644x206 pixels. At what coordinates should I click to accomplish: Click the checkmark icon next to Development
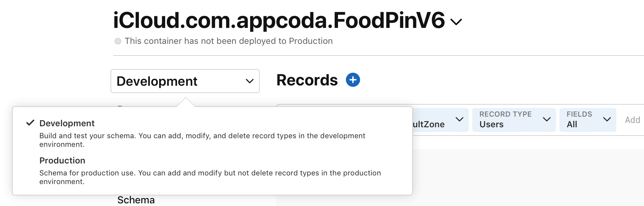coord(30,123)
